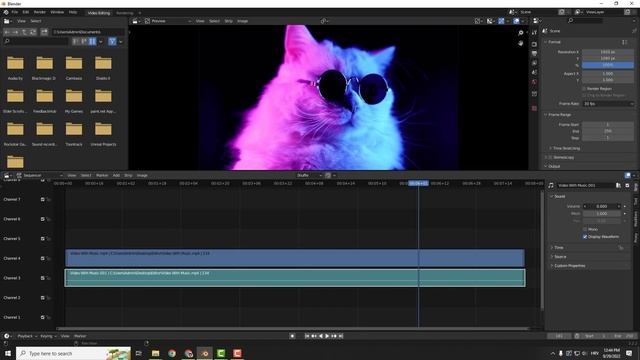The height and width of the screenshot is (360, 640).
Task: Click the play reverse button
Action: tap(320, 336)
